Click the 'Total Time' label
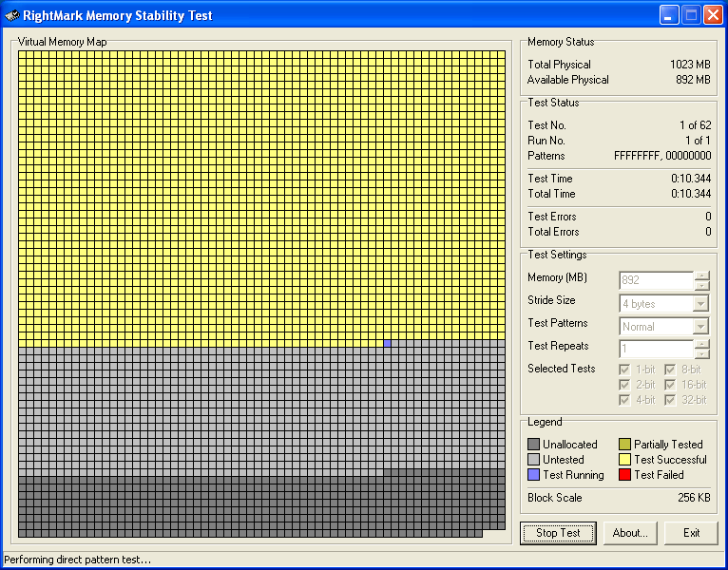This screenshot has width=728, height=570. click(551, 194)
